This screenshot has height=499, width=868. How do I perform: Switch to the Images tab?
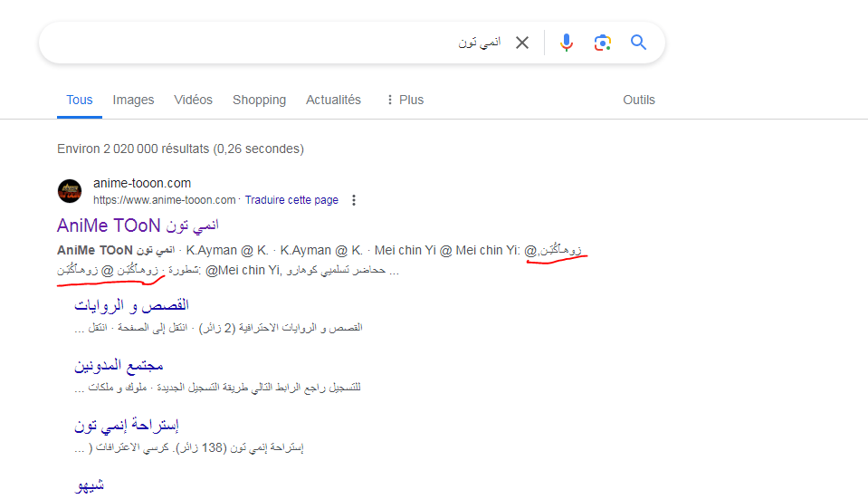click(x=133, y=100)
